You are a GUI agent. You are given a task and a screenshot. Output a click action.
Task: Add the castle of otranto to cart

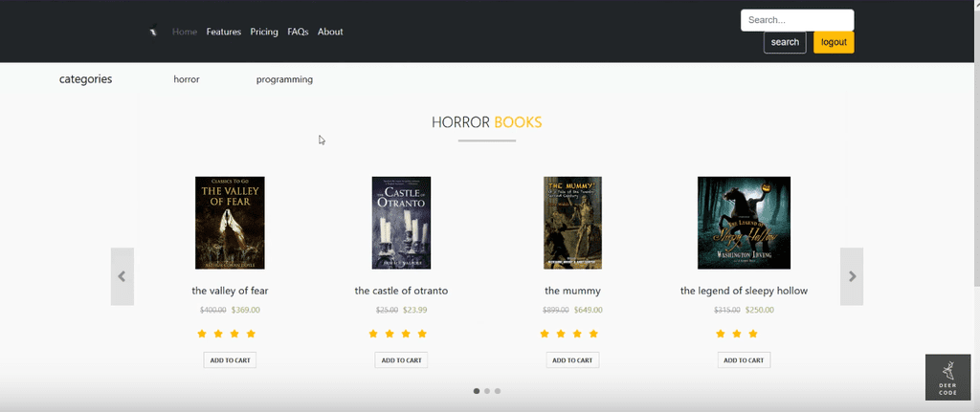pyautogui.click(x=401, y=360)
